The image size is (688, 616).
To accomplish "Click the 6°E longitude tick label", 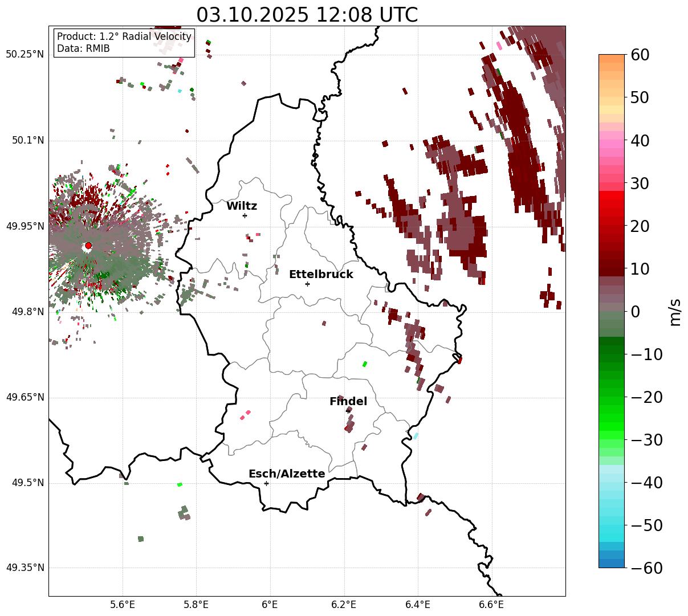I will [x=270, y=605].
